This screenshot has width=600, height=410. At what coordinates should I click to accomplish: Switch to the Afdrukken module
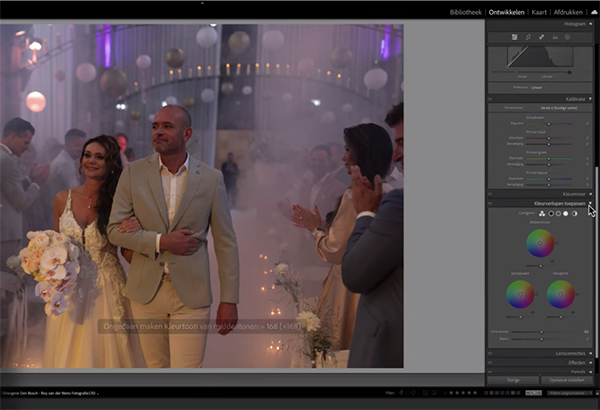[x=568, y=12]
